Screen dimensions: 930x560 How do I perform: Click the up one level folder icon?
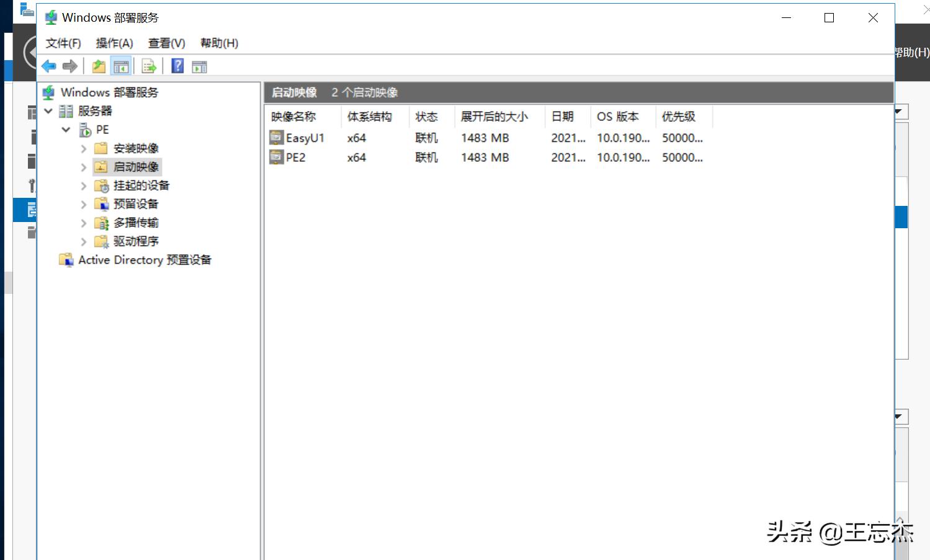coord(99,66)
